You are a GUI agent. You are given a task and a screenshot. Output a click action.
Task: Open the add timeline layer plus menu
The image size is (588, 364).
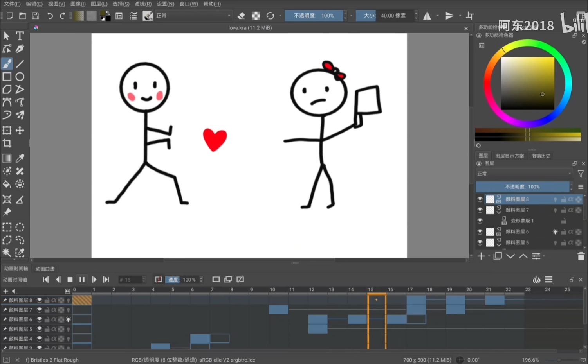click(6, 291)
